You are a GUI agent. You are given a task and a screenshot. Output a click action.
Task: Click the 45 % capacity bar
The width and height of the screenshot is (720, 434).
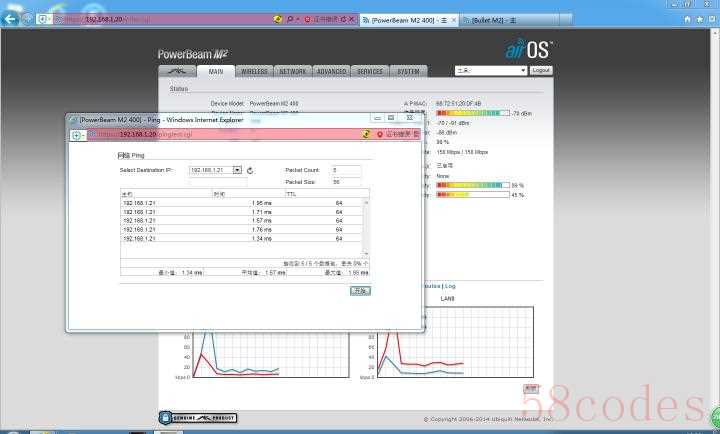[x=473, y=195]
